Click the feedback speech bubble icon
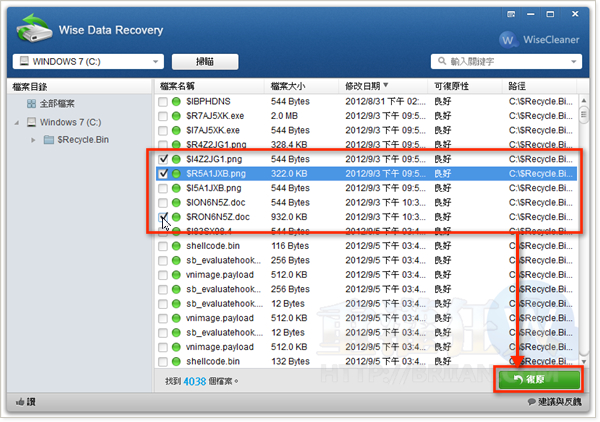Viewport: 600px width, 422px height. [x=532, y=402]
